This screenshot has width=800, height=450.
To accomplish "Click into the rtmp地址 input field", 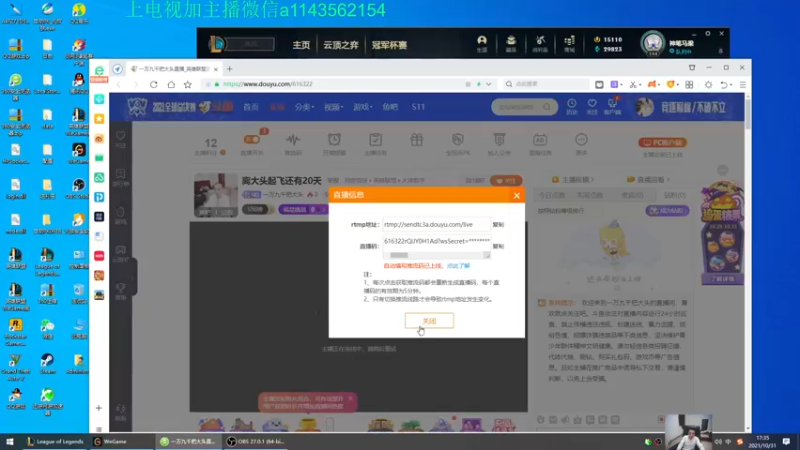I will [436, 224].
